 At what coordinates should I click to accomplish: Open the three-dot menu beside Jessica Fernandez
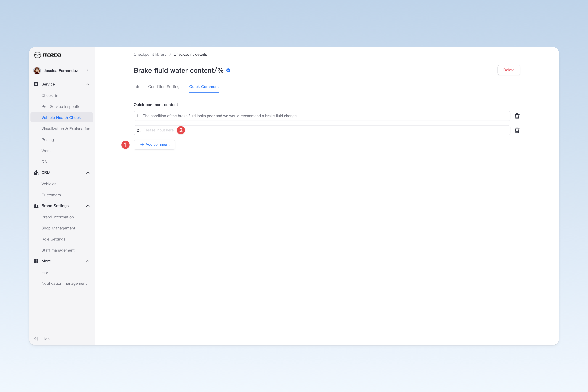[88, 71]
